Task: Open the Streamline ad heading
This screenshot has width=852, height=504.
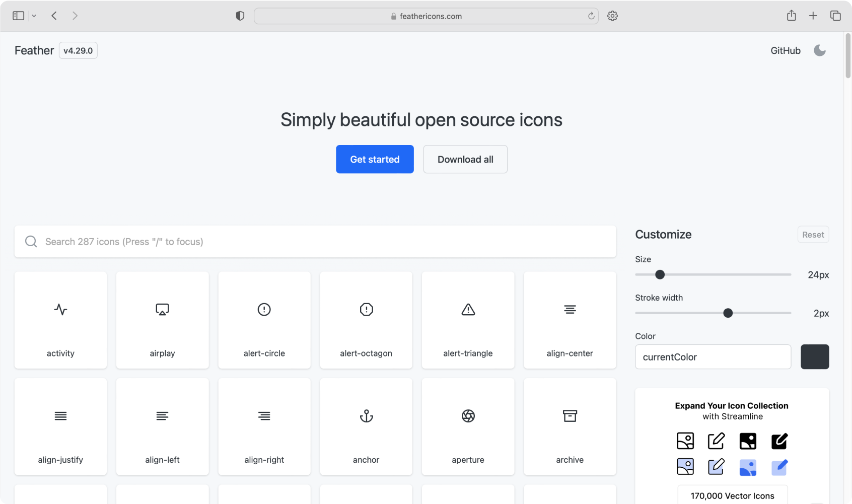Action: click(732, 406)
